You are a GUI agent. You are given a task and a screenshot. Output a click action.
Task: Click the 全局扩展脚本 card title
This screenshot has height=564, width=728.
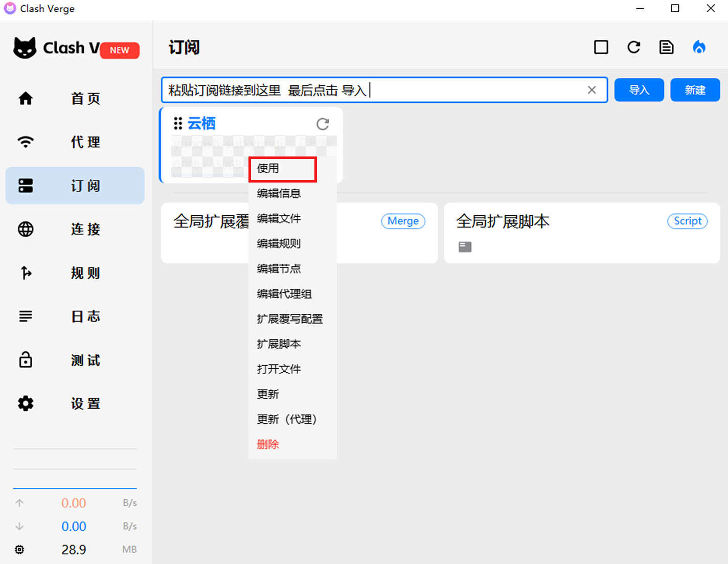pyautogui.click(x=503, y=221)
